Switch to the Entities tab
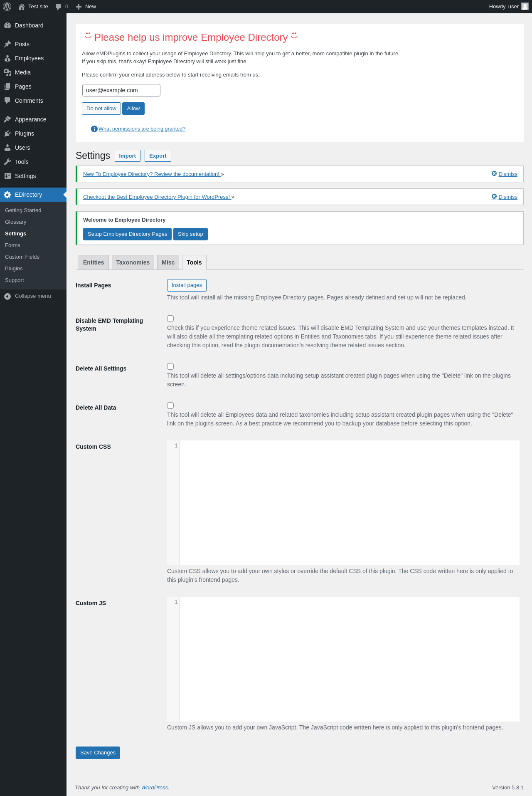Viewport: 532px width, 796px height. [94, 262]
